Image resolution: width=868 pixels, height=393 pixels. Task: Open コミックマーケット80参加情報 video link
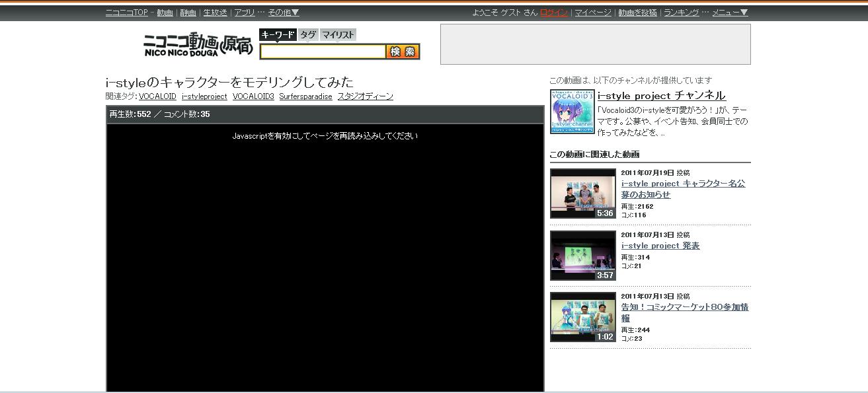coord(685,312)
